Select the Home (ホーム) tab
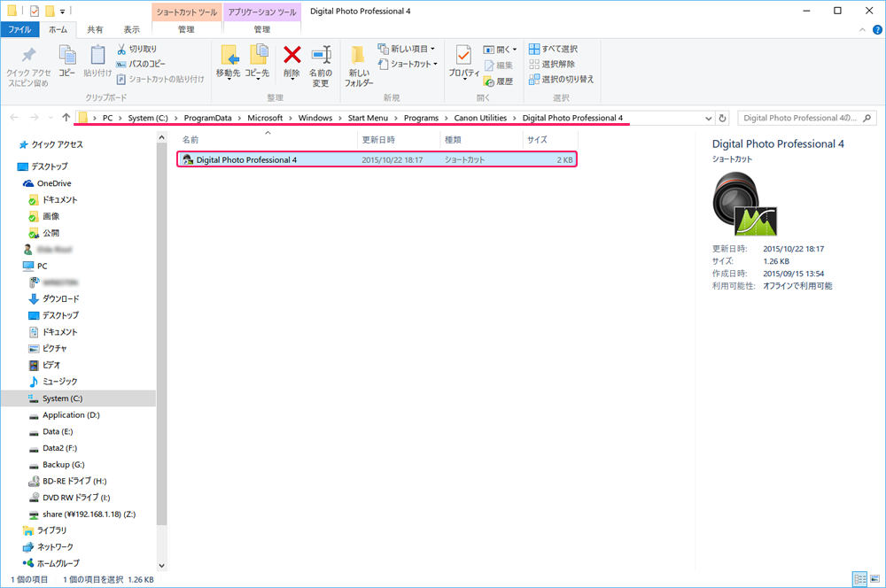The image size is (886, 588). click(x=58, y=29)
